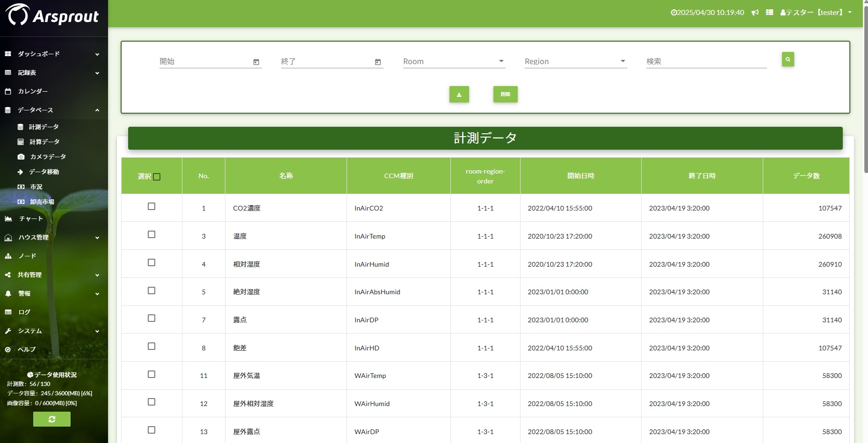The width and height of the screenshot is (868, 443).
Task: Check the box for 露点 row
Action: (152, 318)
